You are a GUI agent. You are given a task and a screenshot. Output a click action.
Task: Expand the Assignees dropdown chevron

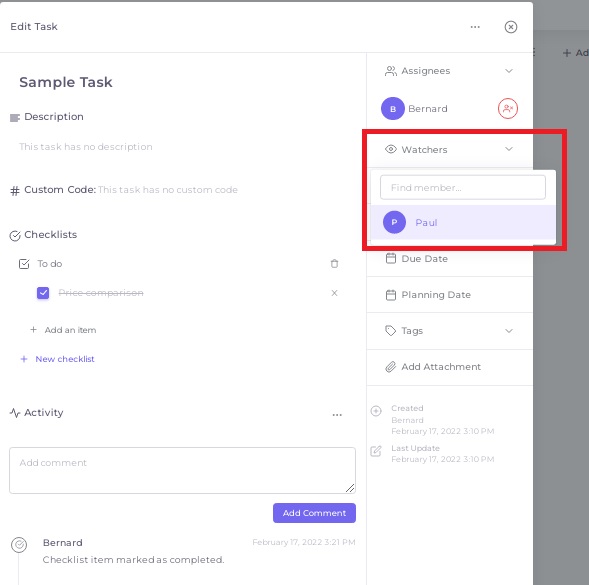(x=509, y=71)
